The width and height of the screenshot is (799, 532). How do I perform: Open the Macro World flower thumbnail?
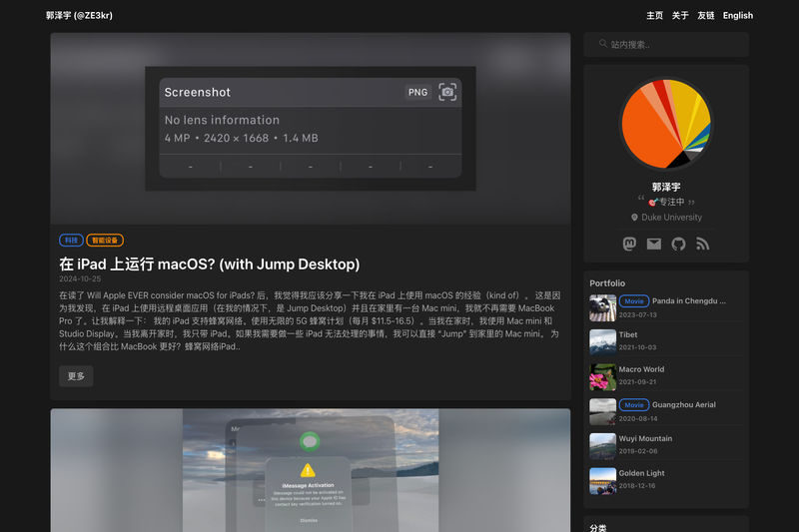pos(603,376)
